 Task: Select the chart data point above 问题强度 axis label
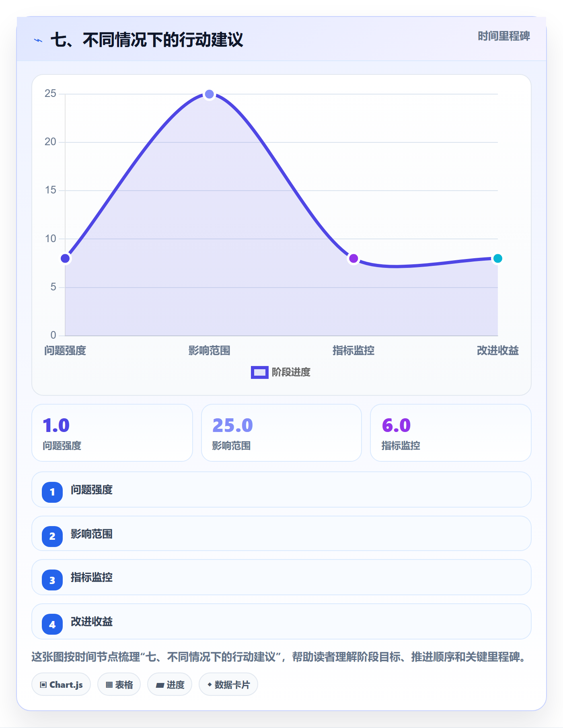[x=65, y=258]
